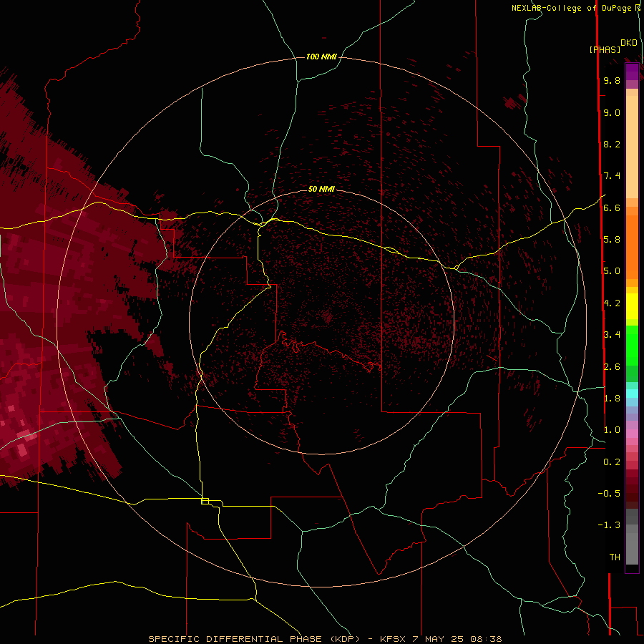Click the 0.2 scale value
This screenshot has height=644, width=644.
(612, 462)
